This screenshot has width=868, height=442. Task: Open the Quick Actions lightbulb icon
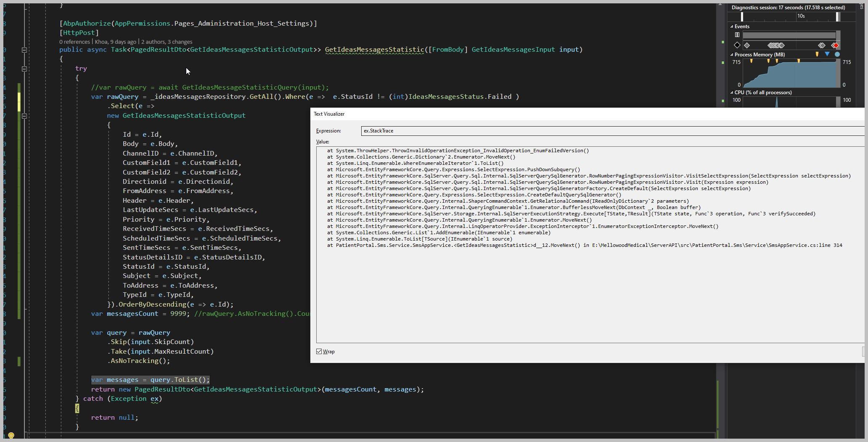pos(11,436)
